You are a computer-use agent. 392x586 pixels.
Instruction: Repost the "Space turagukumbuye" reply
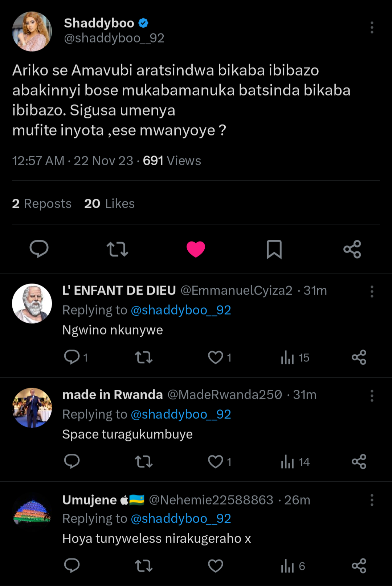click(144, 462)
